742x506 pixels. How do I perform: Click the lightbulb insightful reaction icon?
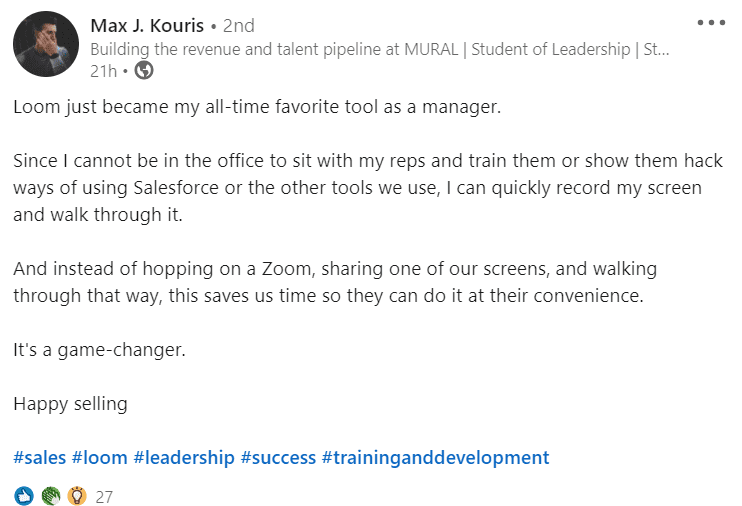click(77, 496)
